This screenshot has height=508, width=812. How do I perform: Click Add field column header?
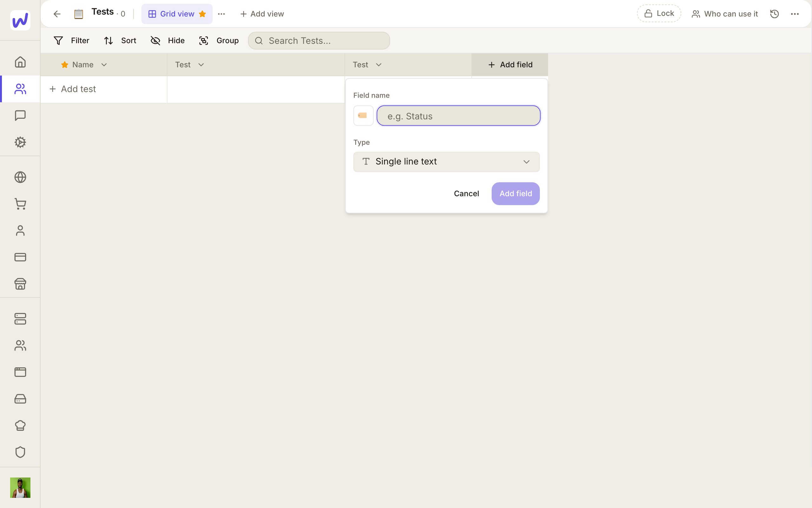click(510, 64)
